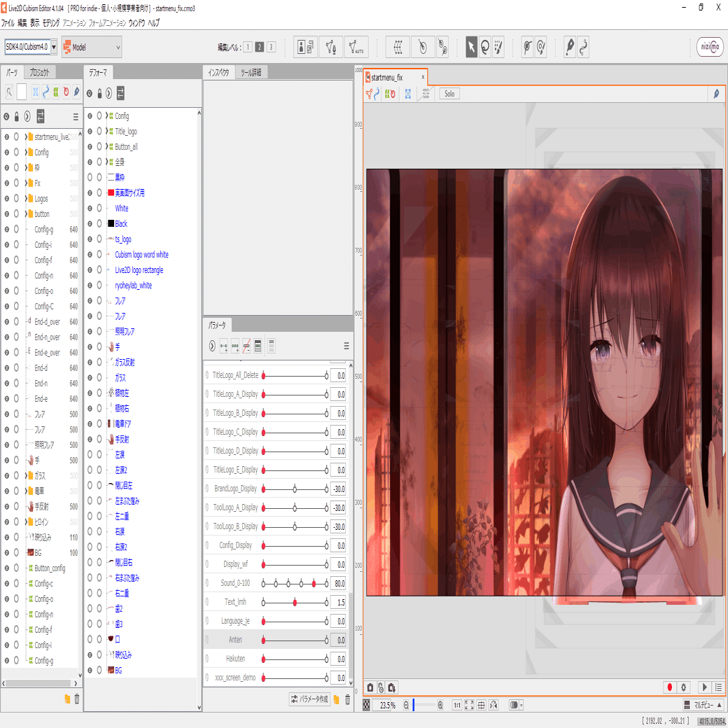Image resolution: width=728 pixels, height=728 pixels.
Task: Click the playback icon in the view toolbar
Action: pos(705,687)
